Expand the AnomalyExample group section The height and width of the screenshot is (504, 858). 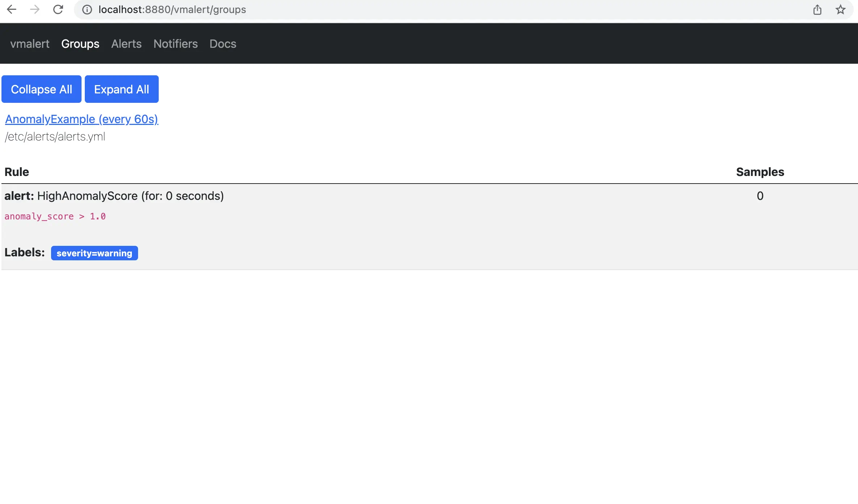[81, 118]
